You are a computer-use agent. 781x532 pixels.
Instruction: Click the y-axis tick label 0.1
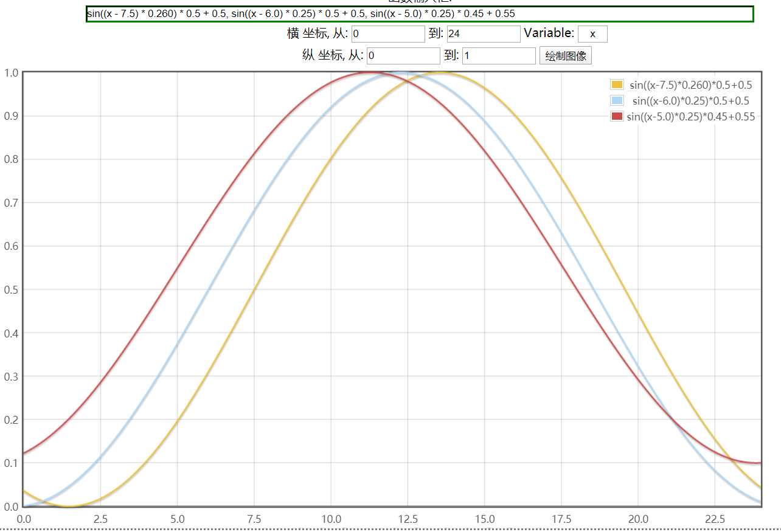(12, 463)
